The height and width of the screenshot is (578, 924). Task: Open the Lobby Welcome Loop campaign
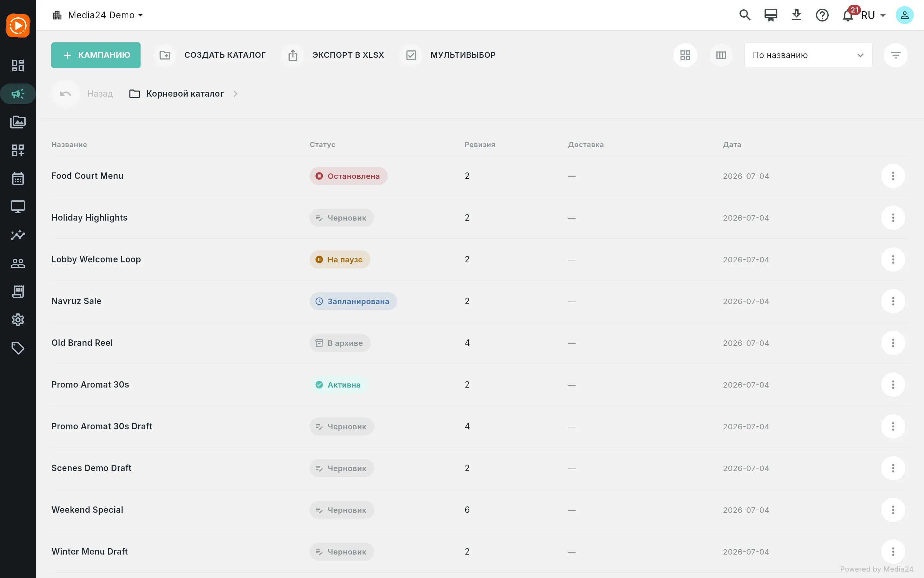tap(96, 259)
